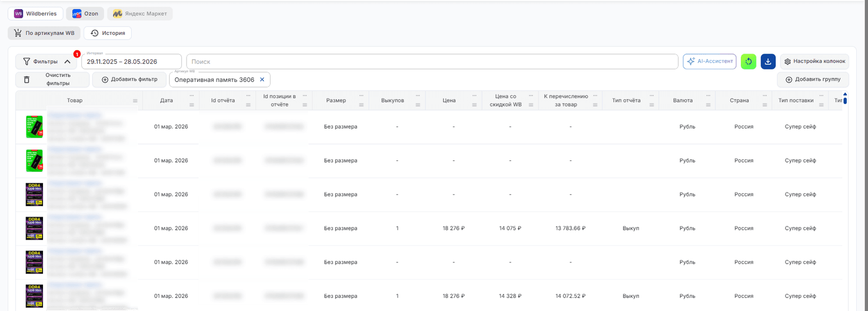Image resolution: width=868 pixels, height=311 pixels.
Task: Click the hamburger icon on Цена column
Action: click(474, 105)
